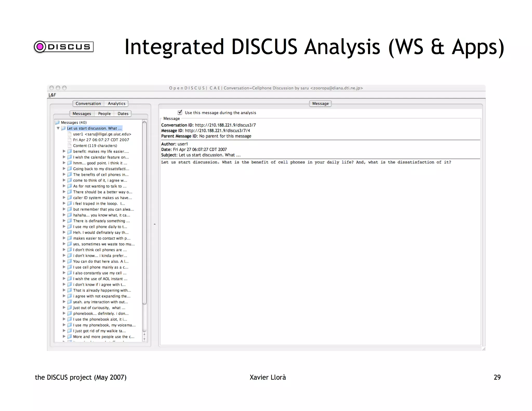Screen dimensions: 532x411
Task: Expand 'I use my cell phone daily' node
Action: (64, 227)
